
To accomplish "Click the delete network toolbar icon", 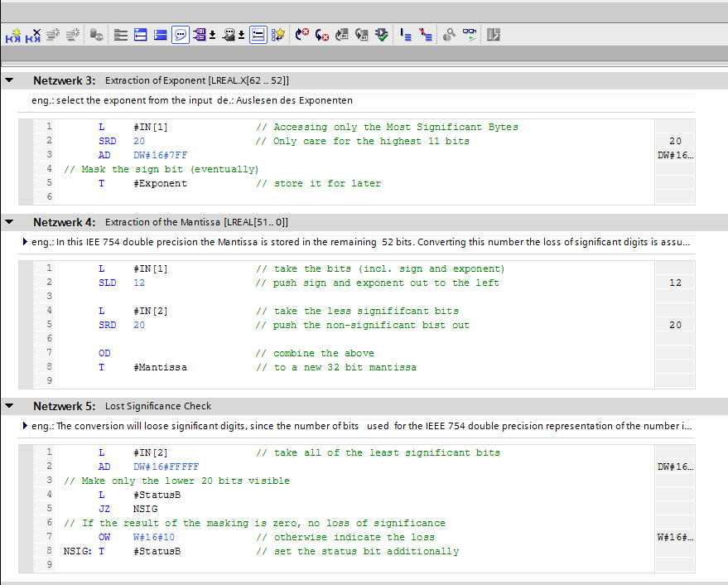I will tap(33, 35).
